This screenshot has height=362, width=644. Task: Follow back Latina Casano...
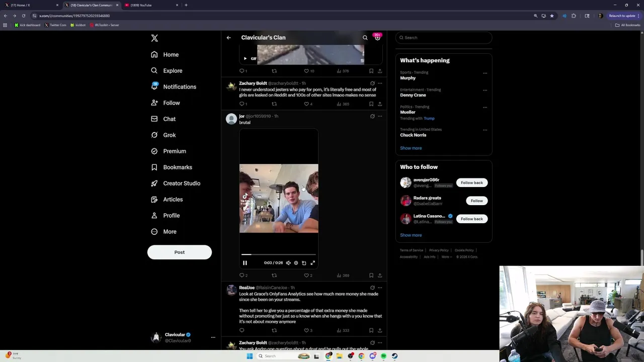472,219
